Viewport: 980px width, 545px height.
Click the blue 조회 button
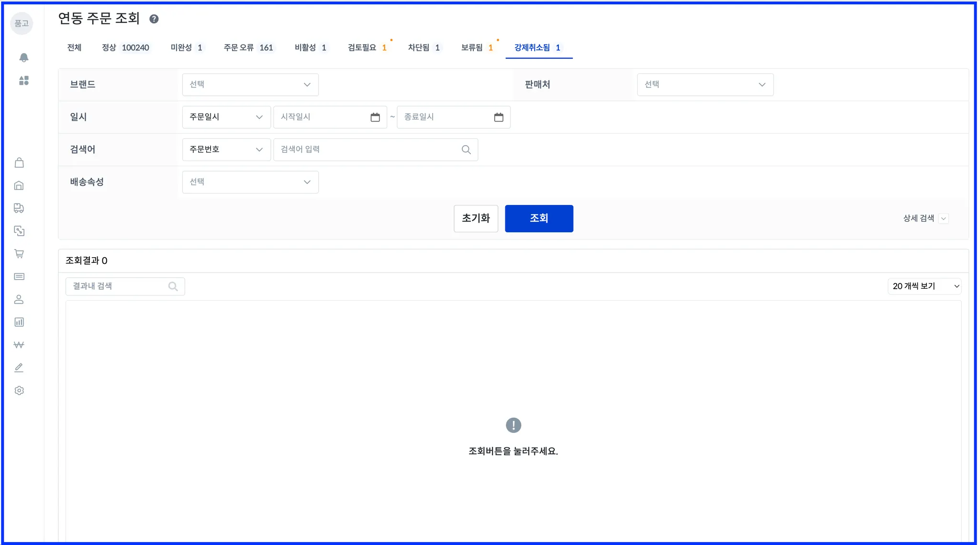click(539, 218)
